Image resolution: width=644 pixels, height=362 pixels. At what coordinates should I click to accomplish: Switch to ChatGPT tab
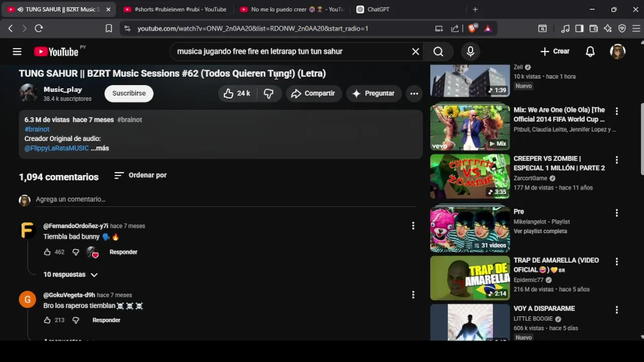coord(378,10)
